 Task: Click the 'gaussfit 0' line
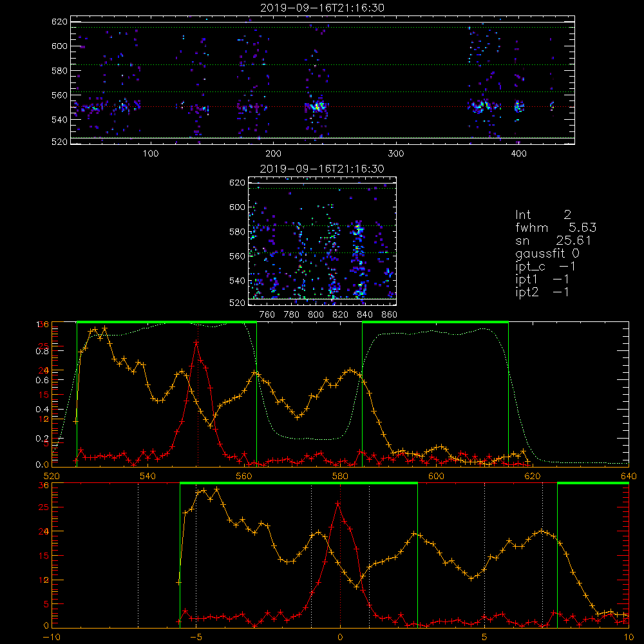[547, 253]
